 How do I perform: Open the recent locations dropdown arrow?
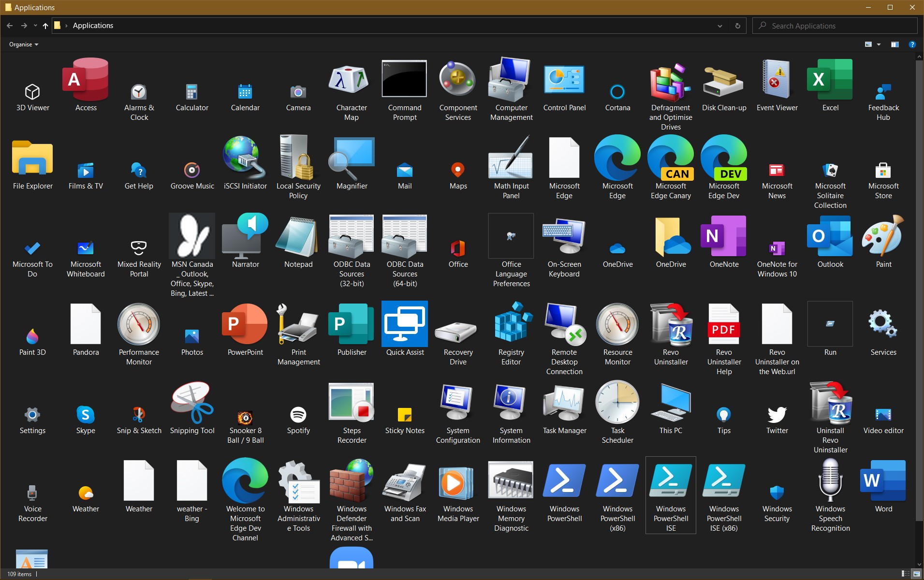[x=35, y=26]
